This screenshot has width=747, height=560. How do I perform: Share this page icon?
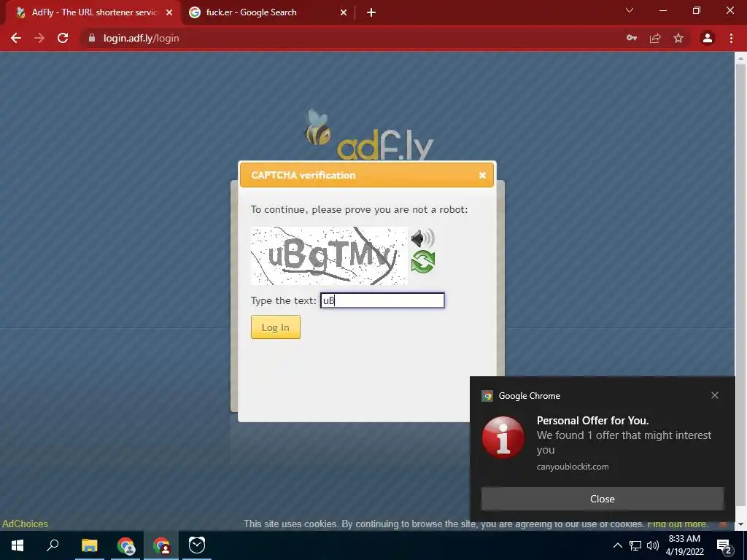[655, 38]
